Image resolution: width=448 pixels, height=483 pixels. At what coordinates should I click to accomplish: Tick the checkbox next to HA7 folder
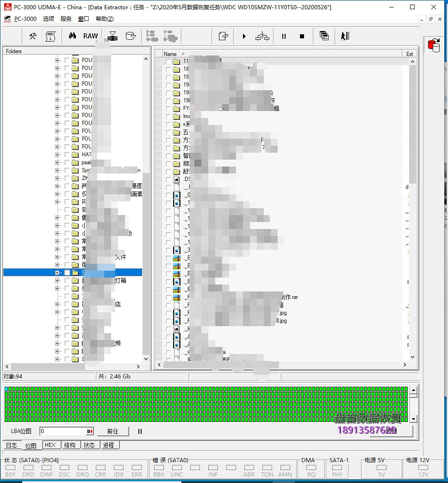[x=67, y=155]
